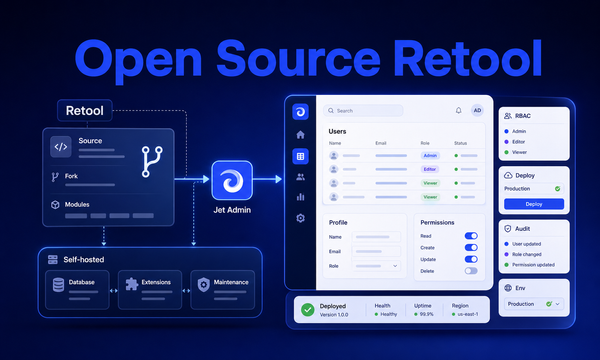Click the Email column header in Users
600x360 pixels.
click(381, 143)
